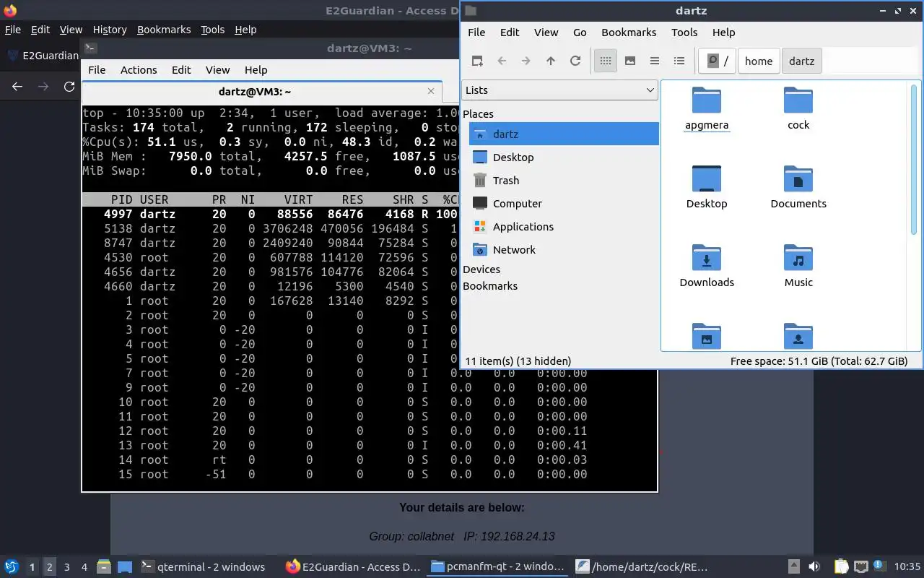Image resolution: width=924 pixels, height=578 pixels.
Task: Open the file manager View menu
Action: coord(546,33)
